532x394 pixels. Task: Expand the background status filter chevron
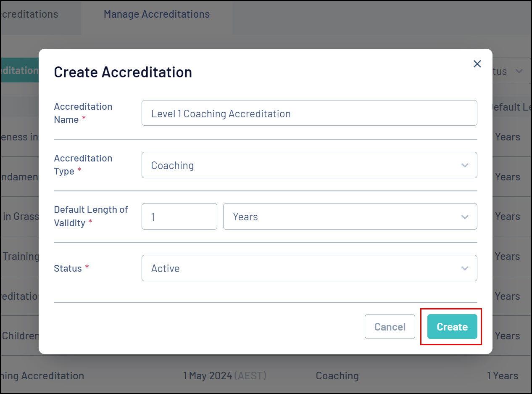519,71
